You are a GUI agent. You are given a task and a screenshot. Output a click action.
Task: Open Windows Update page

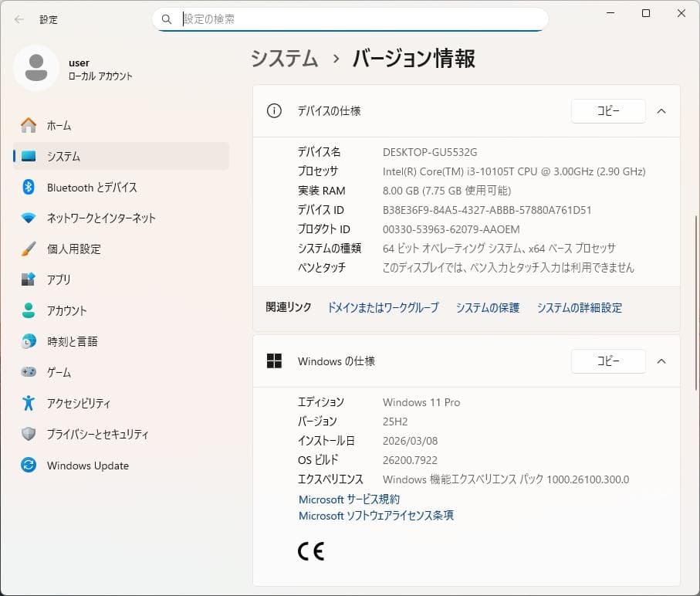pos(121,466)
